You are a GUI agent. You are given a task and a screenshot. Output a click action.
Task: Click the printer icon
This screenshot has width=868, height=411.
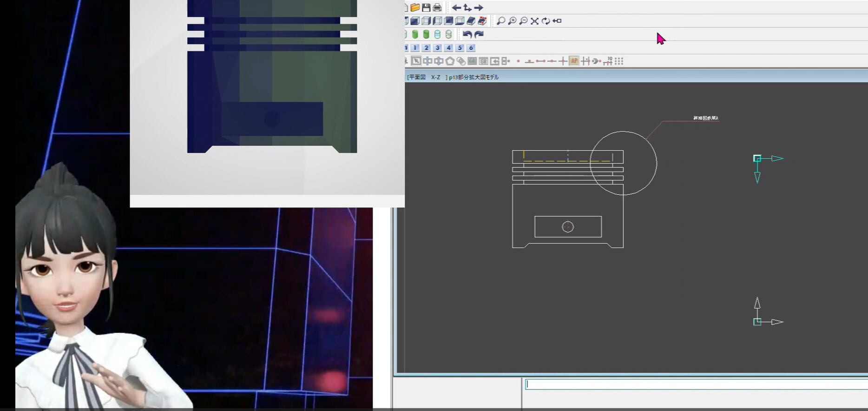[437, 7]
